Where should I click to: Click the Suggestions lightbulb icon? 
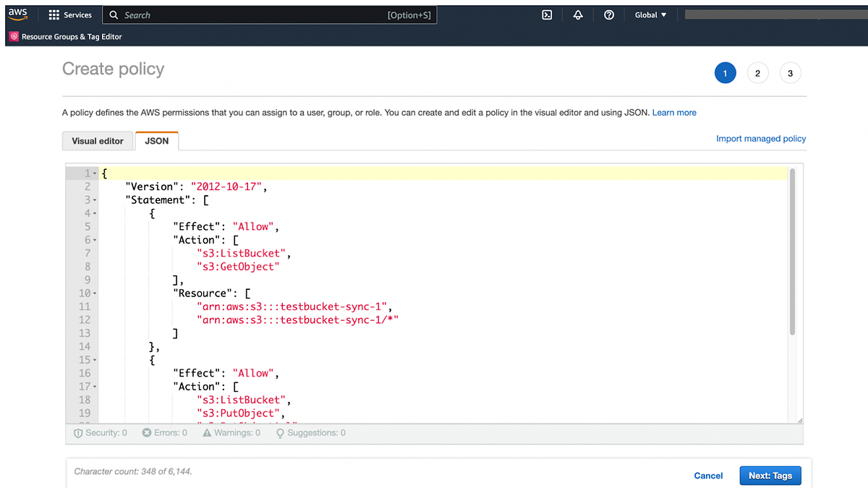coord(278,432)
